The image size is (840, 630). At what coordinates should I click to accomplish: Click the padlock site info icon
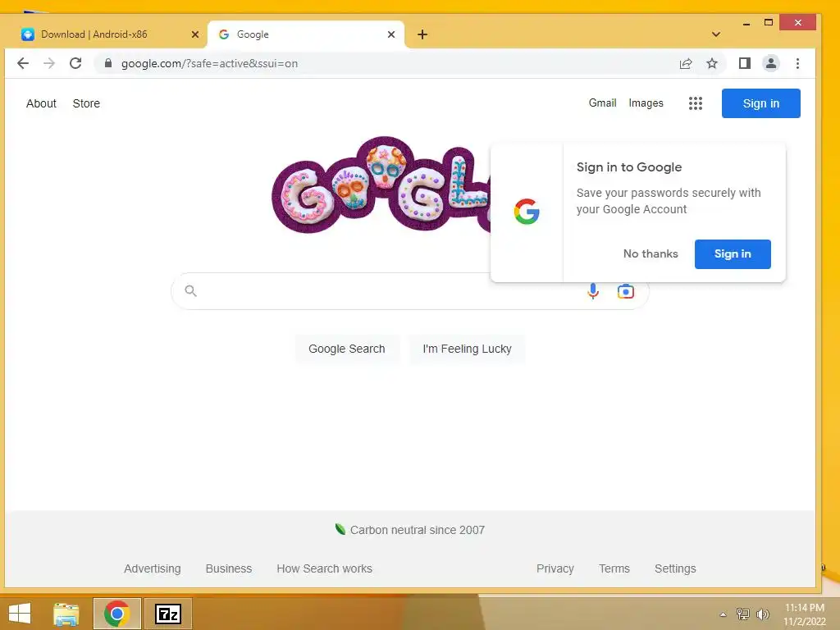[x=107, y=63]
